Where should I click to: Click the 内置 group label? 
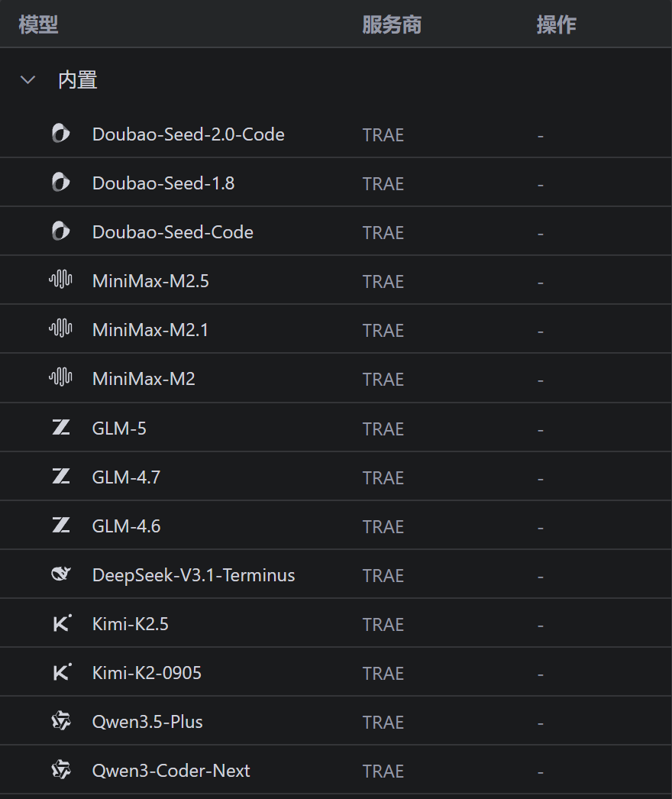pyautogui.click(x=77, y=80)
